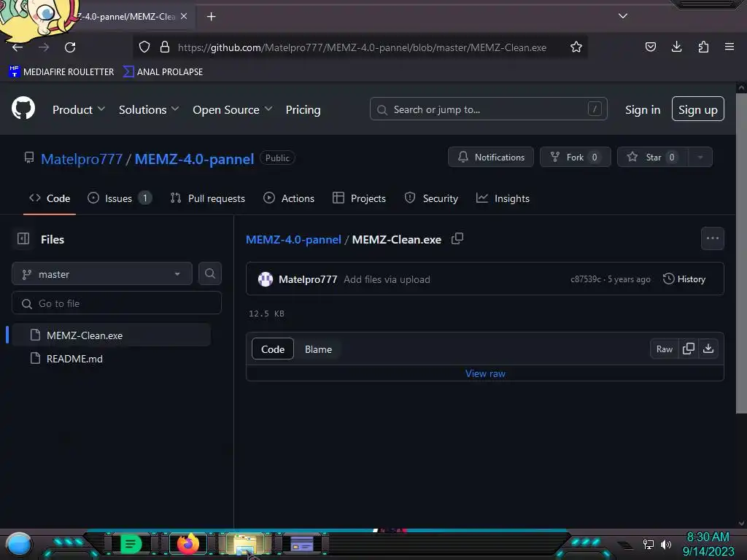Click the Sign in link
The width and height of the screenshot is (747, 560).
[643, 109]
